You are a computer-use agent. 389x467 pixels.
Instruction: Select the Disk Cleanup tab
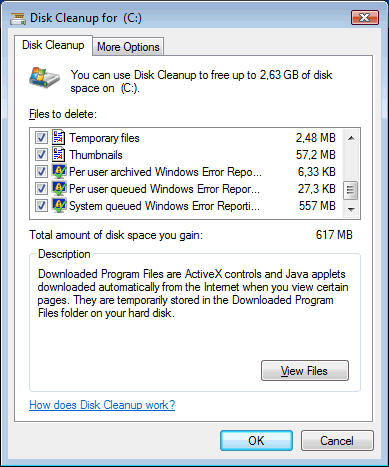point(53,45)
